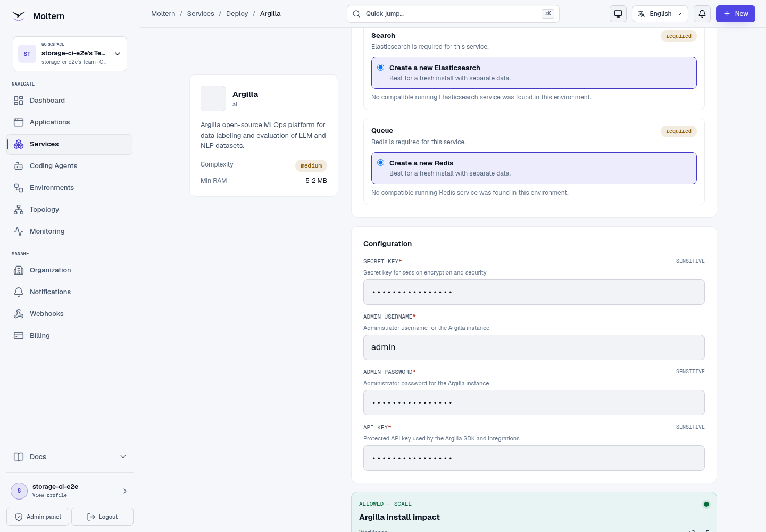Click the Admin panel shield icon

19,517
